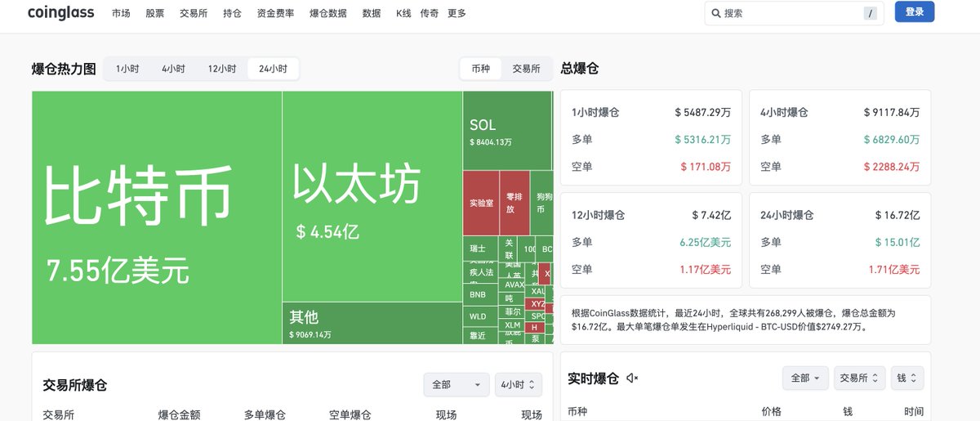Click the WLD heatmap tile
Image resolution: width=980 pixels, height=421 pixels.
479,316
